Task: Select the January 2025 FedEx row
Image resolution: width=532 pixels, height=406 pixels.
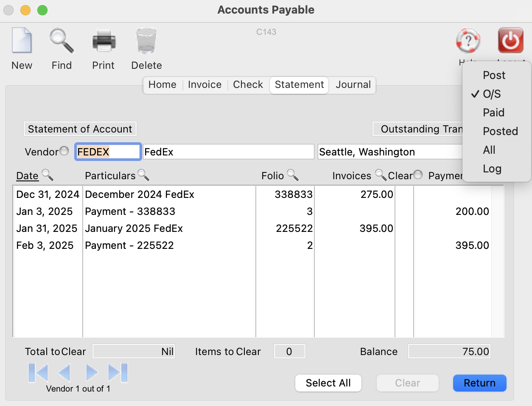Action: coord(252,228)
